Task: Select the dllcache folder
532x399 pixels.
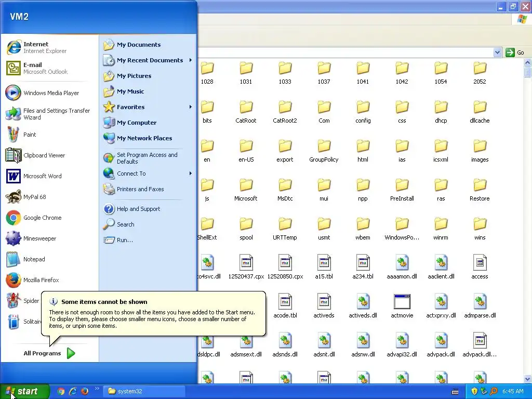Action: click(x=480, y=111)
